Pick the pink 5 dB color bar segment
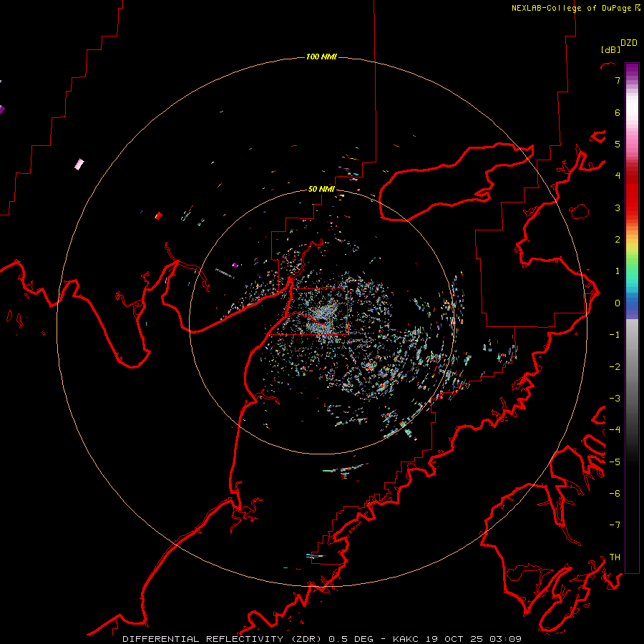The width and height of the screenshot is (644, 644). (632, 144)
